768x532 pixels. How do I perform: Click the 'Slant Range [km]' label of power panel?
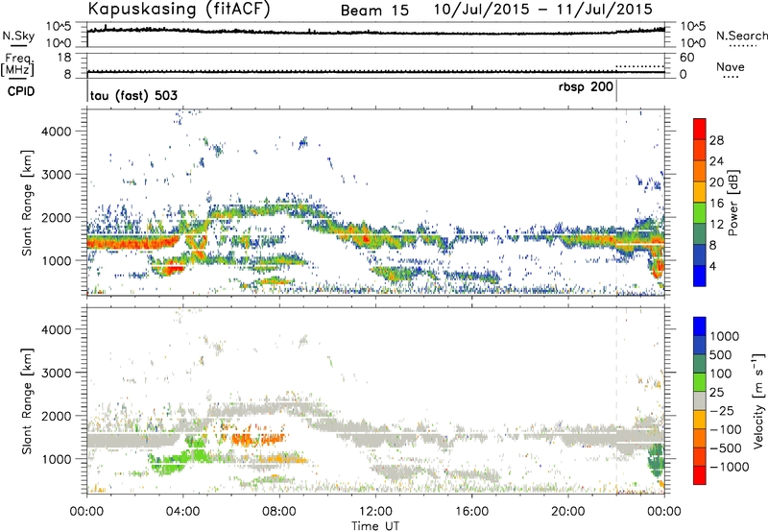tap(27, 204)
